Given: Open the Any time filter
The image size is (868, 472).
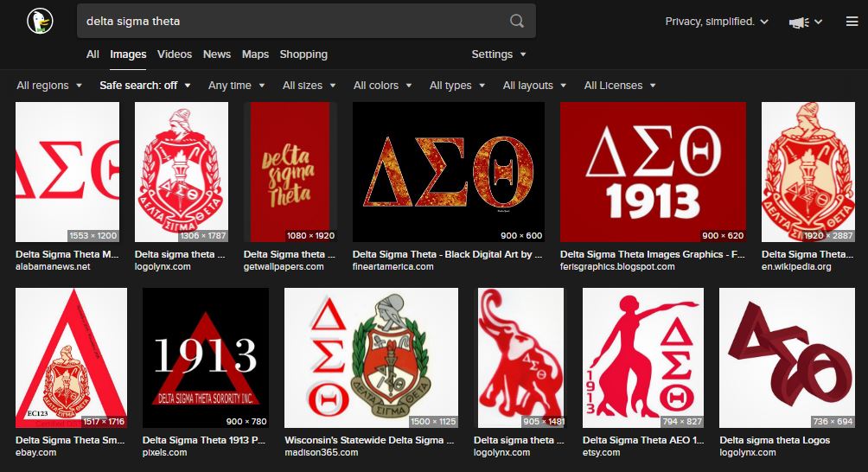Looking at the screenshot, I should [236, 86].
